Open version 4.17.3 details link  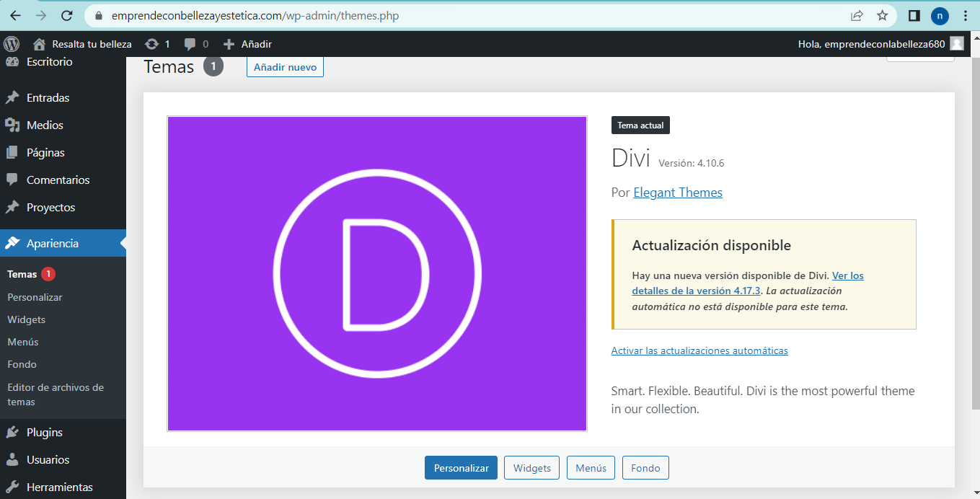coord(748,283)
